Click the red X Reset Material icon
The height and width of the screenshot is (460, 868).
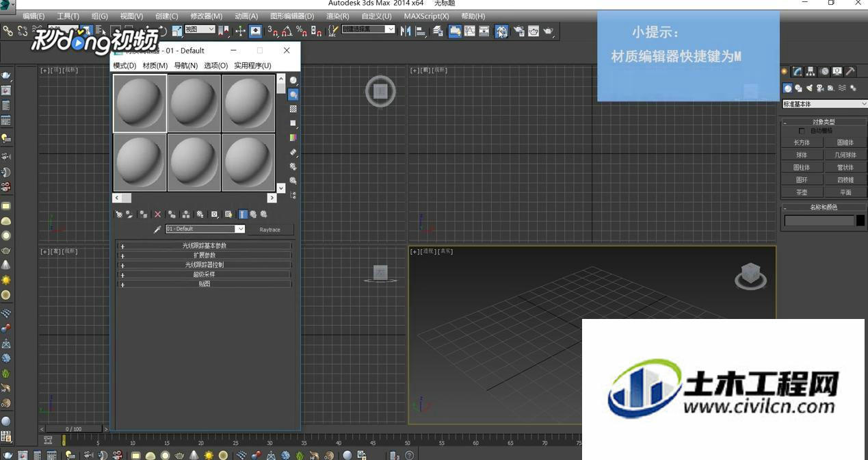[157, 214]
